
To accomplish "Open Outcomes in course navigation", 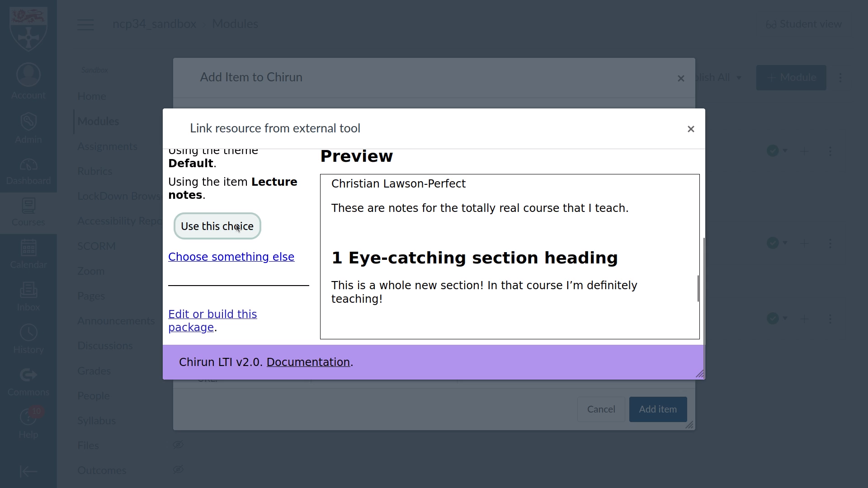I will pos(102,470).
